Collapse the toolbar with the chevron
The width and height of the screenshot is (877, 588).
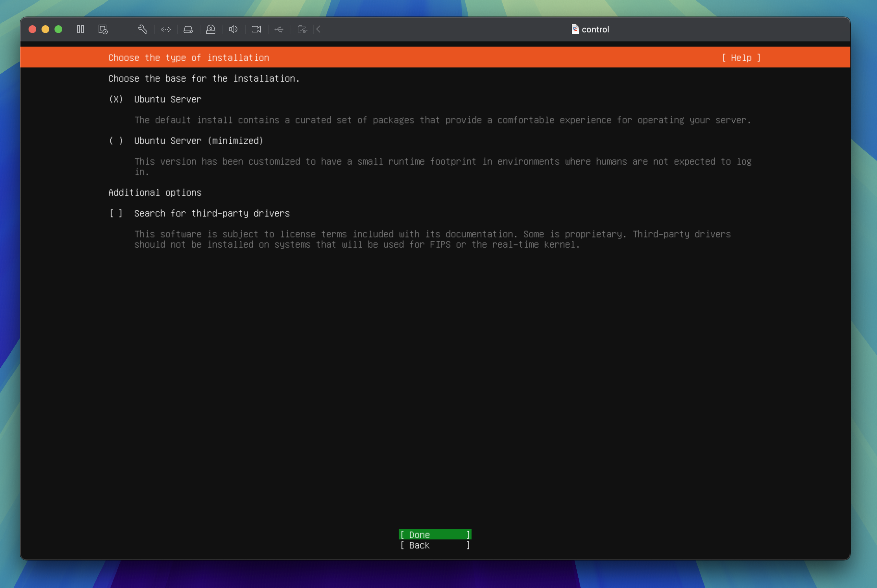pyautogui.click(x=318, y=29)
